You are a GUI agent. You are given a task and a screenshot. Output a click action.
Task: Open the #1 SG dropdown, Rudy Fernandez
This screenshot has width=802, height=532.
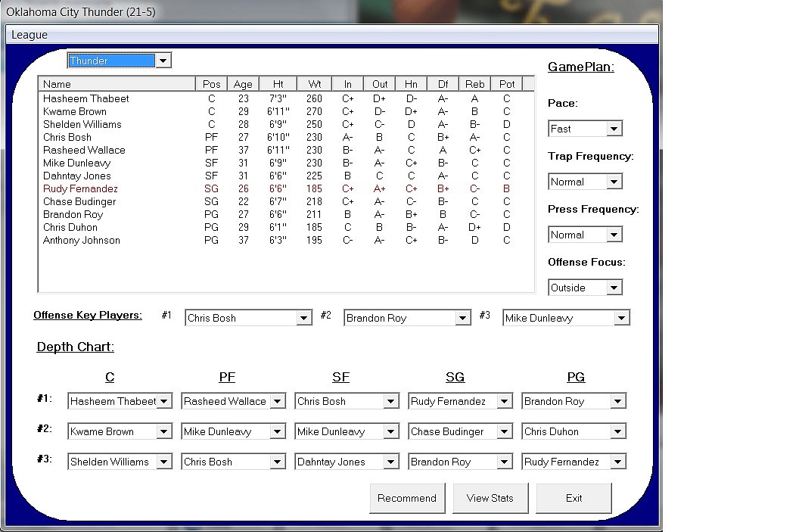(x=460, y=401)
